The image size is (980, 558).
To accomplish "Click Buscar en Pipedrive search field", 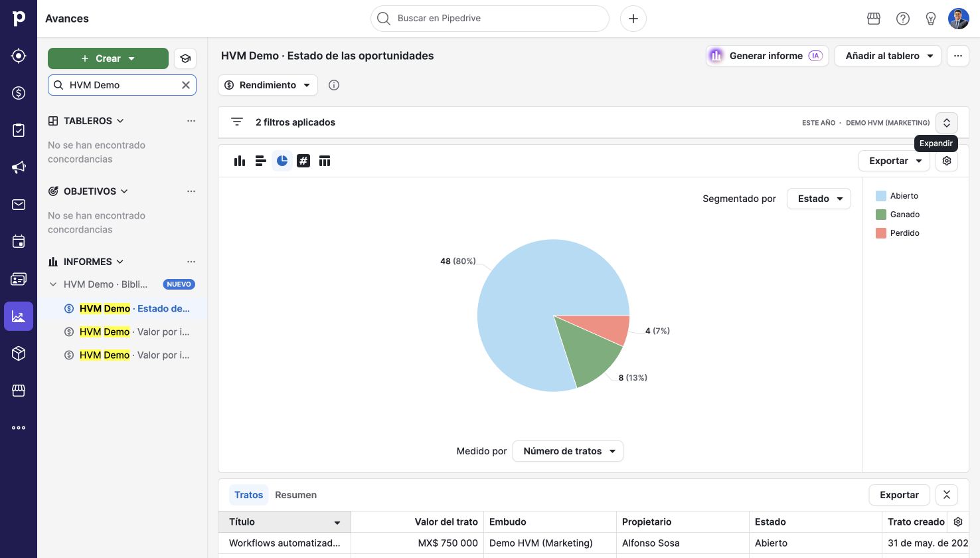I will point(490,19).
